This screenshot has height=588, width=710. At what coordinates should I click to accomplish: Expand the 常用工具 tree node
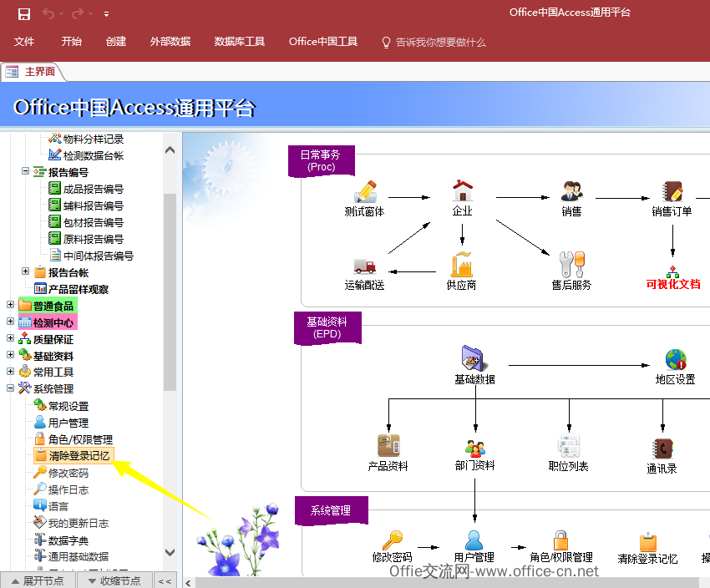click(10, 371)
